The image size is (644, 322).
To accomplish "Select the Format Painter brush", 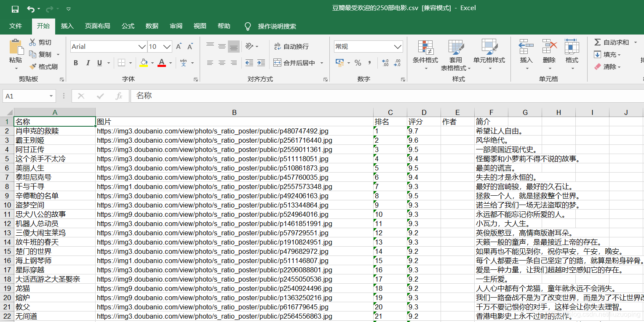I will 32,67.
